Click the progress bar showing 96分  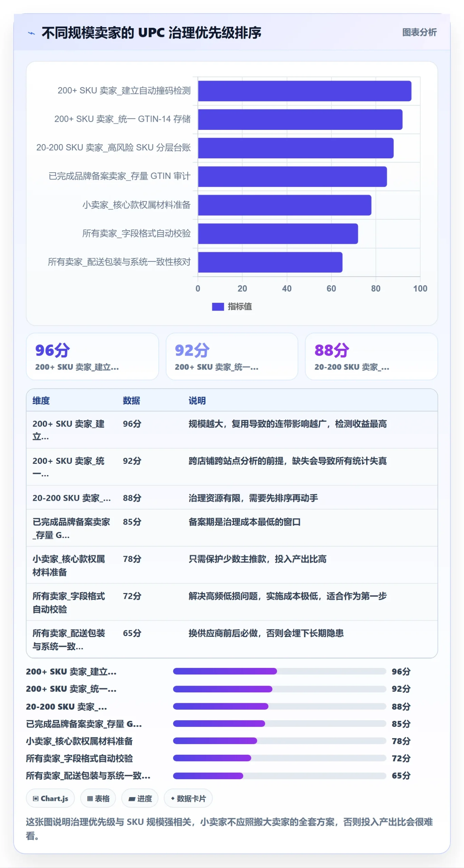(279, 671)
